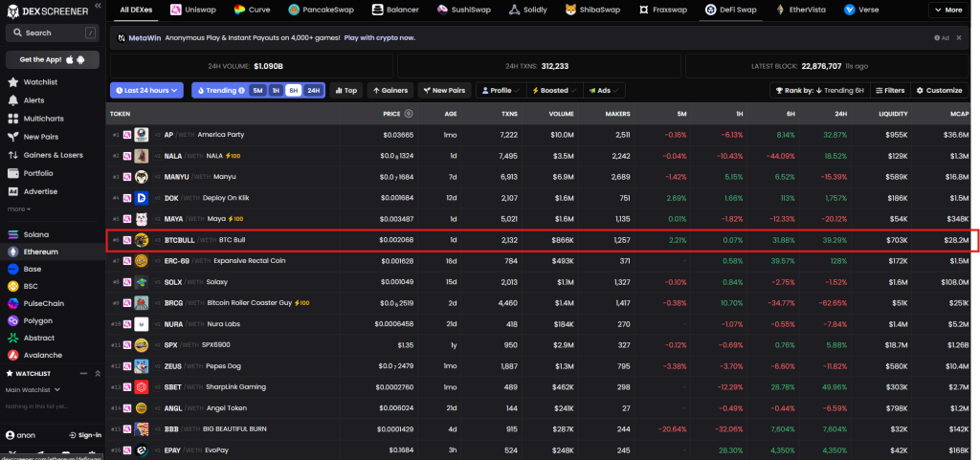Expand the sidebar 'more' menu
Screen dimensions: 980x460
click(x=19, y=209)
